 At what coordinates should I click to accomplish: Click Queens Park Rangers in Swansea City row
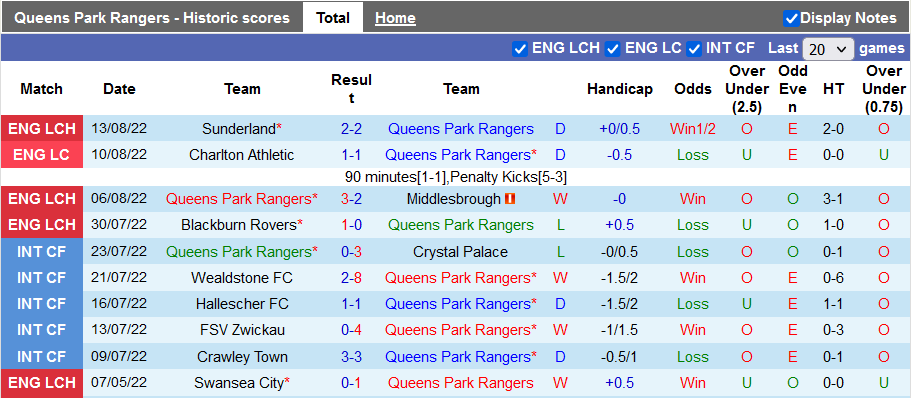(461, 383)
